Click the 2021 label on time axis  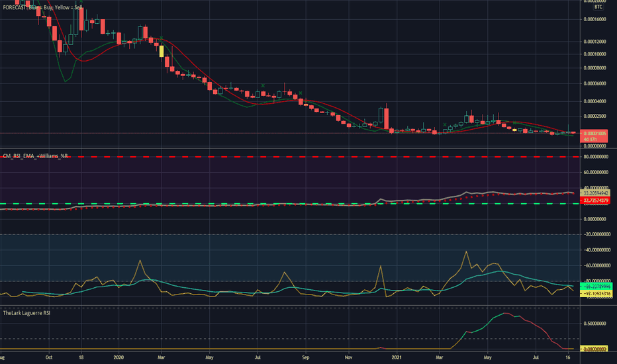(x=397, y=357)
